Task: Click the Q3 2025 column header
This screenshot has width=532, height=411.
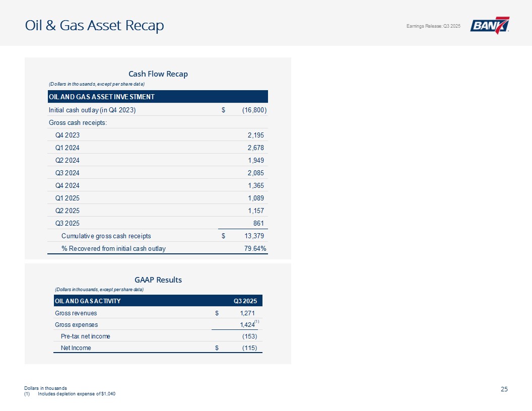Action: click(x=245, y=301)
